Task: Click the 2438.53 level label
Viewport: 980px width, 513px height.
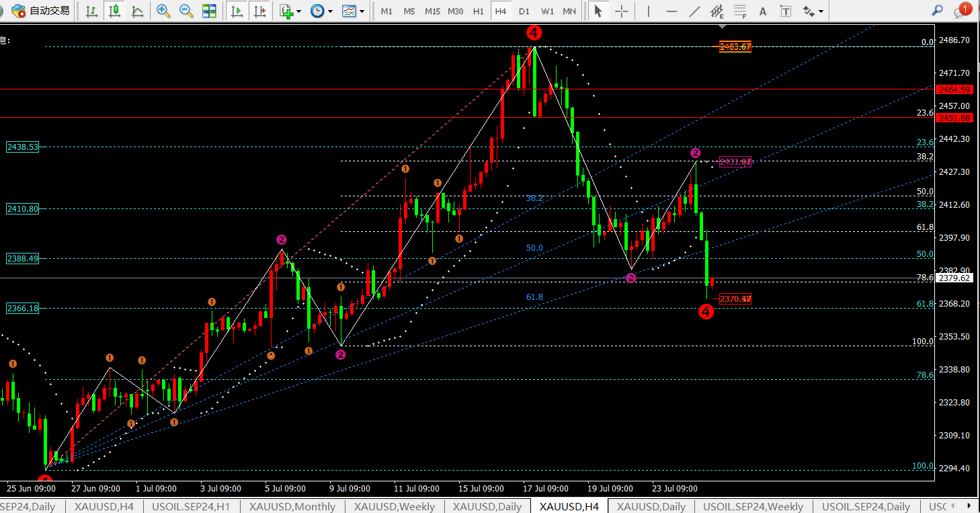Action: tap(23, 147)
